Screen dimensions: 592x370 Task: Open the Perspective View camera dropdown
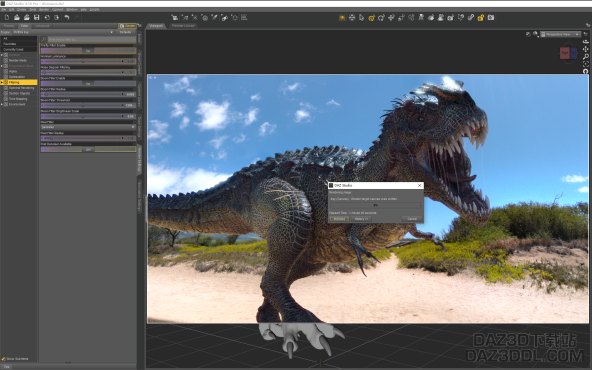coord(560,34)
